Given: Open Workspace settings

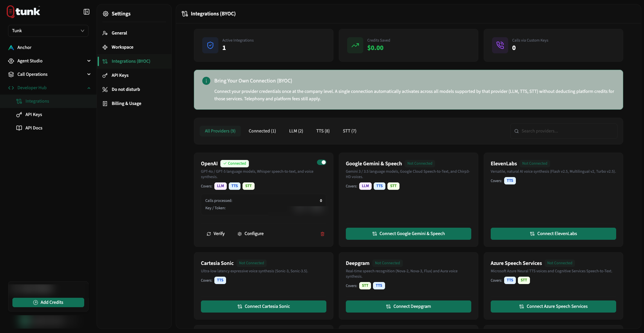Looking at the screenshot, I should [135, 47].
